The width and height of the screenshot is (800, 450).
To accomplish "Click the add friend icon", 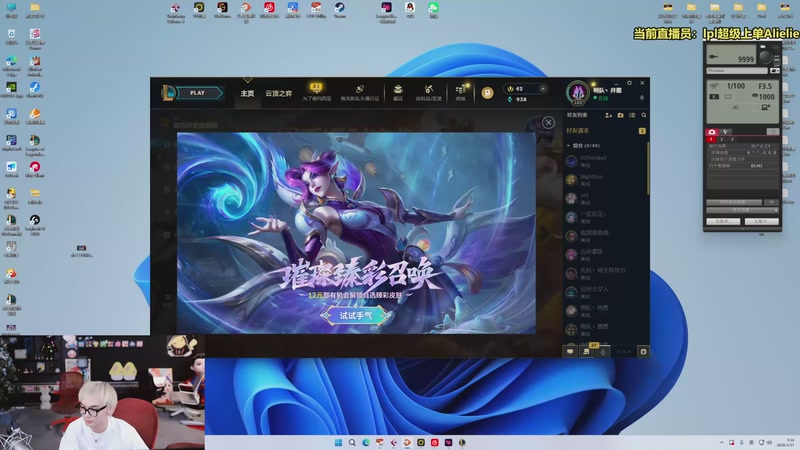I will pyautogui.click(x=608, y=115).
